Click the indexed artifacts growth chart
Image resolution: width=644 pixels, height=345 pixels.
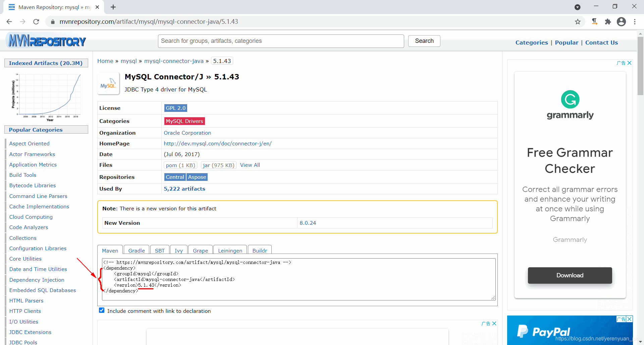[x=46, y=97]
